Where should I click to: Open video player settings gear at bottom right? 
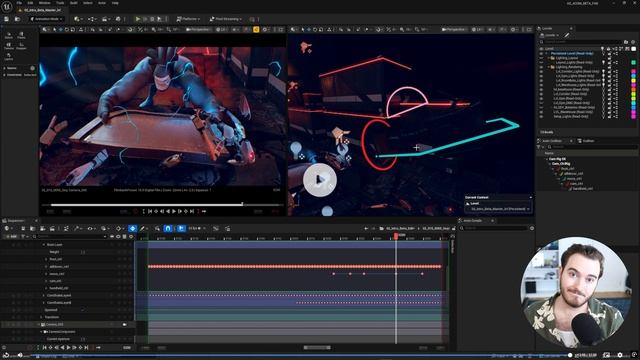620,355
